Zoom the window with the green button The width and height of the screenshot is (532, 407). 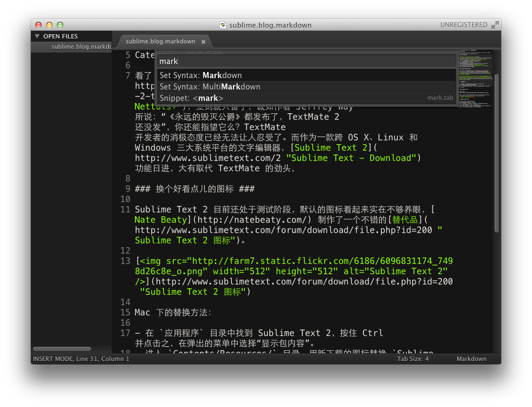[60, 25]
